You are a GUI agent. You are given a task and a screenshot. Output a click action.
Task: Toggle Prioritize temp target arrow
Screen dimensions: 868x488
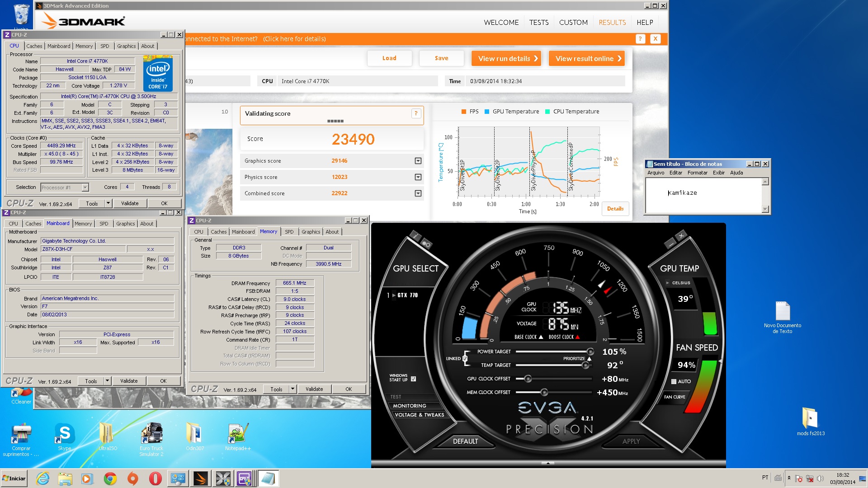[x=589, y=359]
